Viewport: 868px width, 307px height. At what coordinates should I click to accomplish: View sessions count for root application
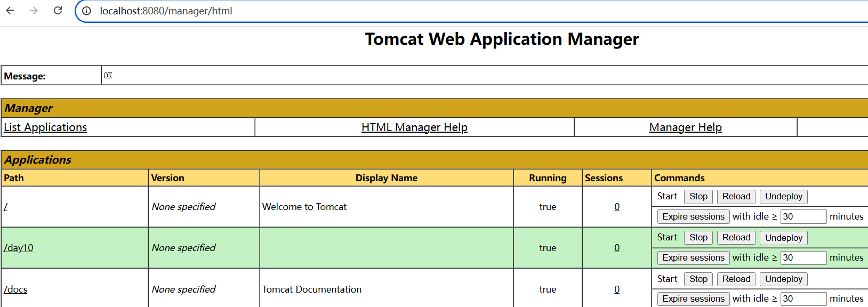click(x=617, y=207)
